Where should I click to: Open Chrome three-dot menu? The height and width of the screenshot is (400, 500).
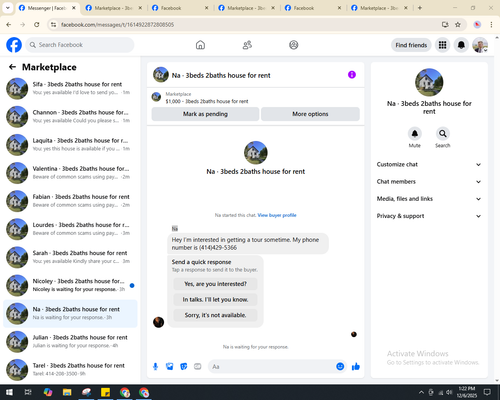(491, 25)
